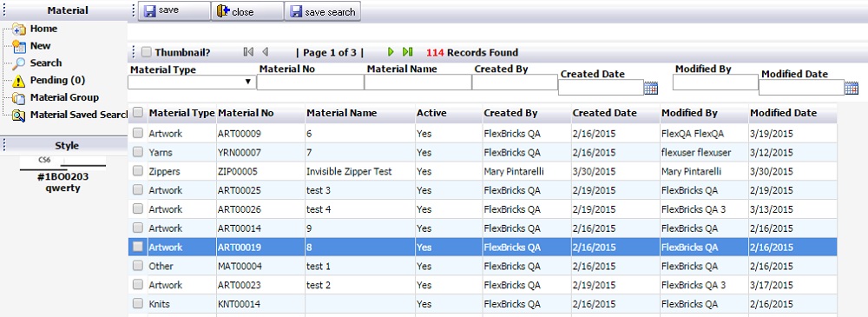Click the Material No filter field
This screenshot has width=868, height=317.
[310, 82]
